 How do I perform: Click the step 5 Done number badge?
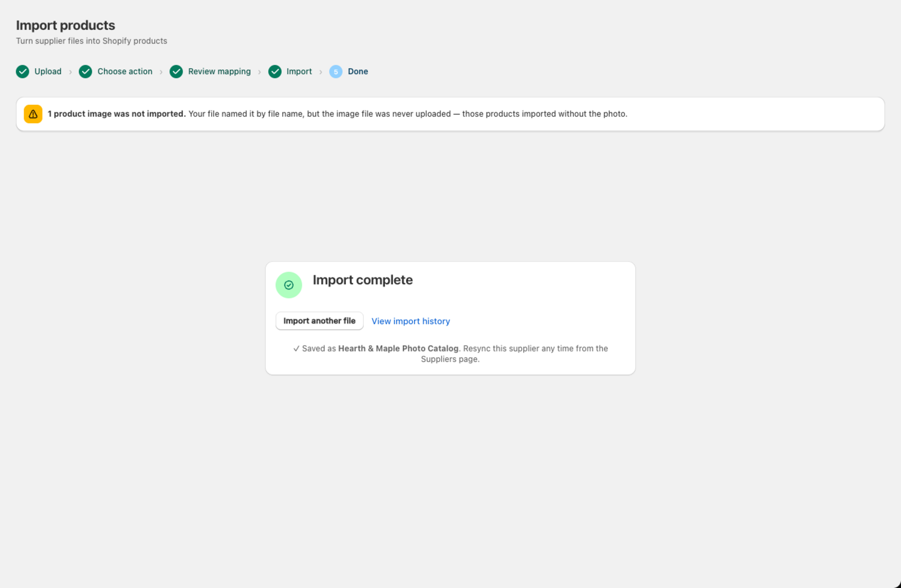[336, 72]
